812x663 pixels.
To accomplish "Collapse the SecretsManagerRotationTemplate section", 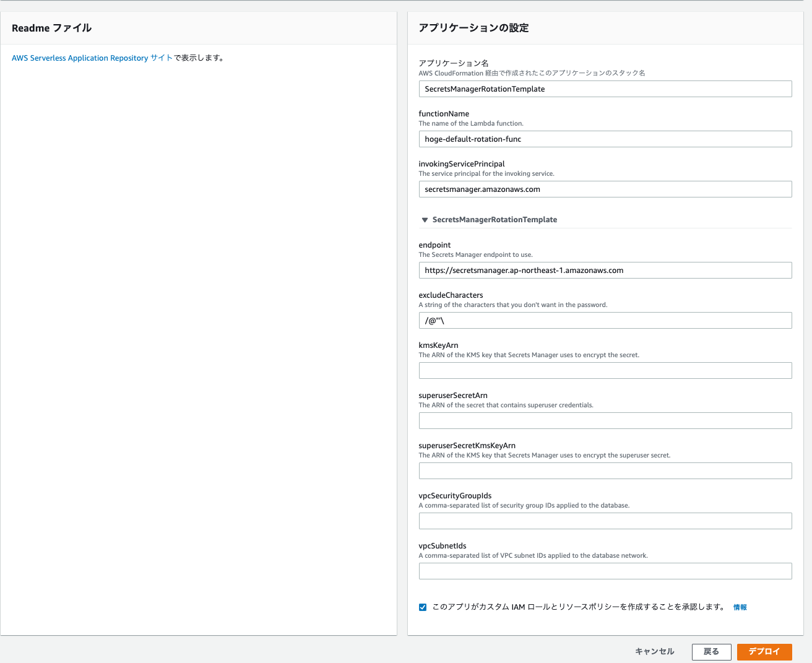I will pyautogui.click(x=425, y=220).
